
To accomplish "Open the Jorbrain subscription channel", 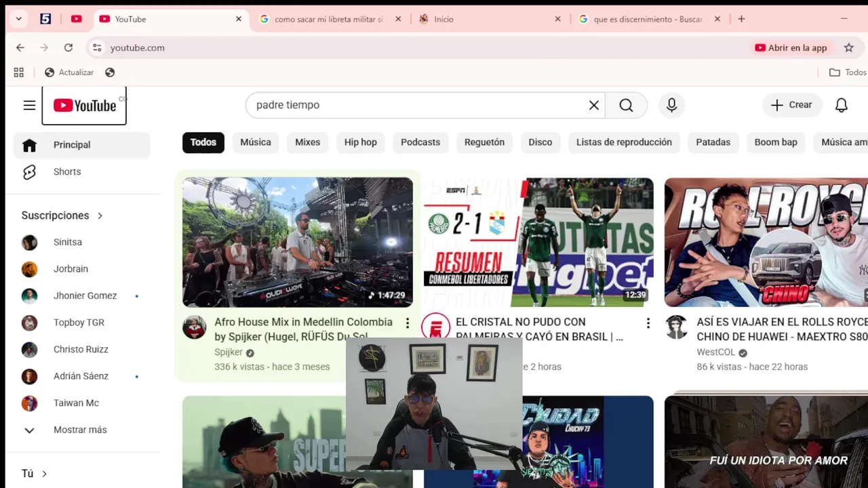I will pyautogui.click(x=81, y=269).
